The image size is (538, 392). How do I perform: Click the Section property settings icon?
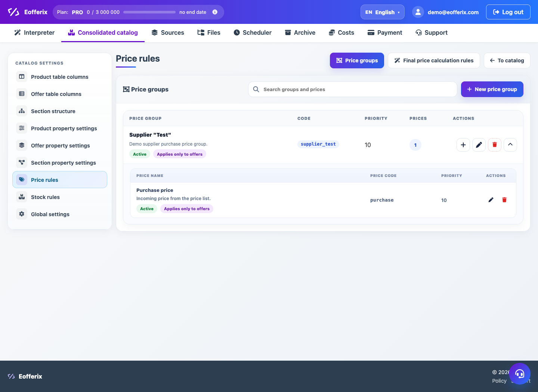click(22, 162)
